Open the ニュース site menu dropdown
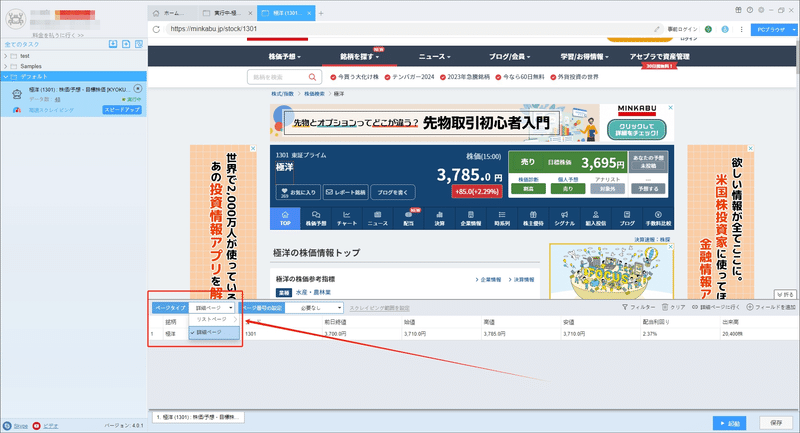 (434, 57)
